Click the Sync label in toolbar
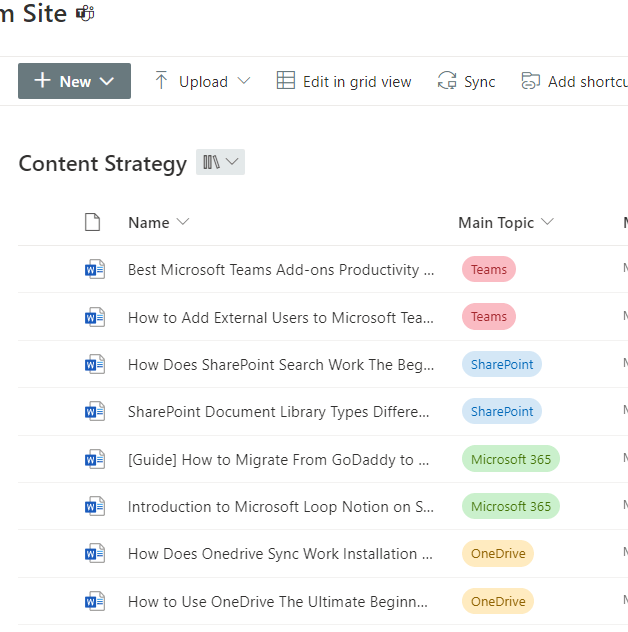 click(x=480, y=82)
